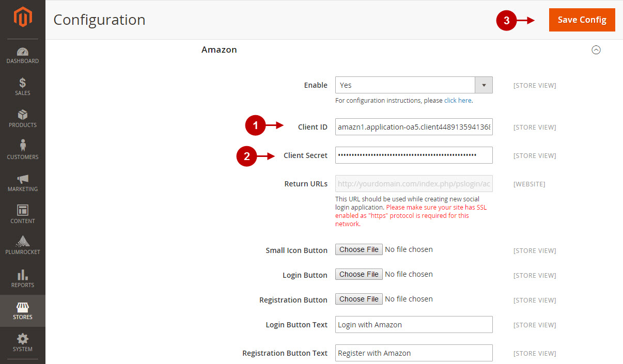The width and height of the screenshot is (623, 364).
Task: Click the Magento logo icon
Action: pyautogui.click(x=23, y=18)
